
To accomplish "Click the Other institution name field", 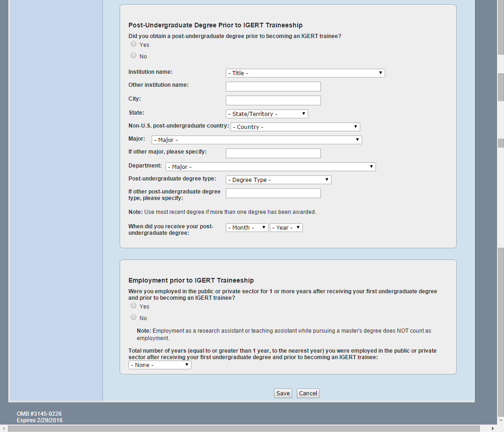I will pos(273,86).
